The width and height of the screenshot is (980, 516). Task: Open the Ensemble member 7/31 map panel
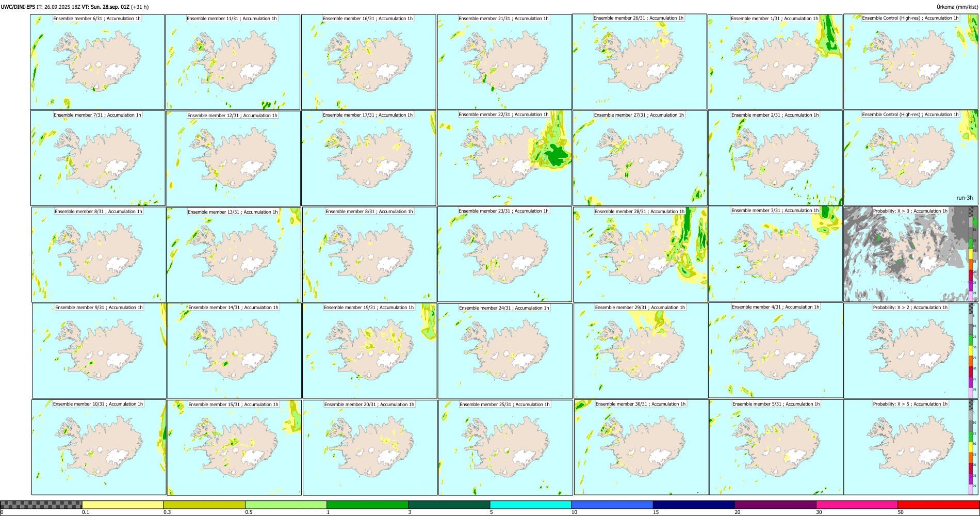pos(98,158)
